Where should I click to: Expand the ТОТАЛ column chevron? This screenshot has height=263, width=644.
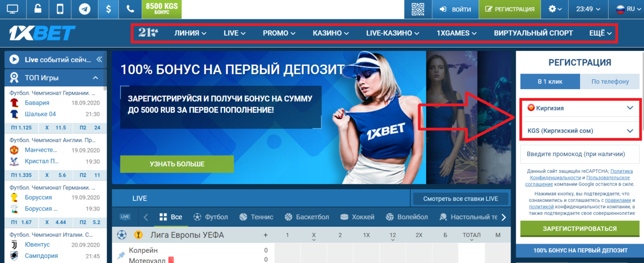pos(471,240)
